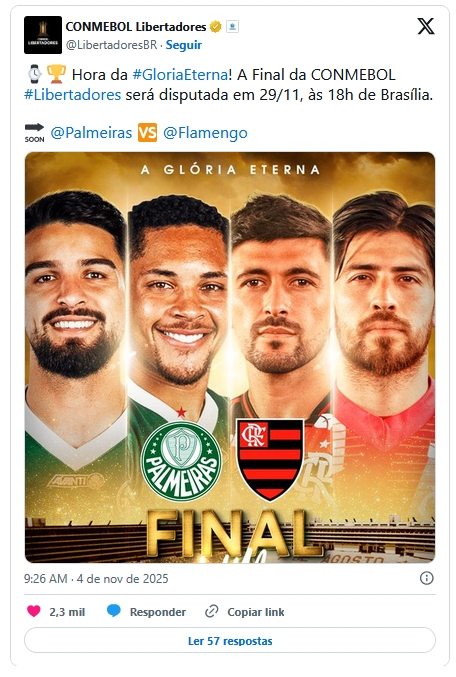Open the CONMEBOL Libertadores profile avatar
Image resolution: width=456 pixels, height=677 pixels.
pyautogui.click(x=43, y=35)
